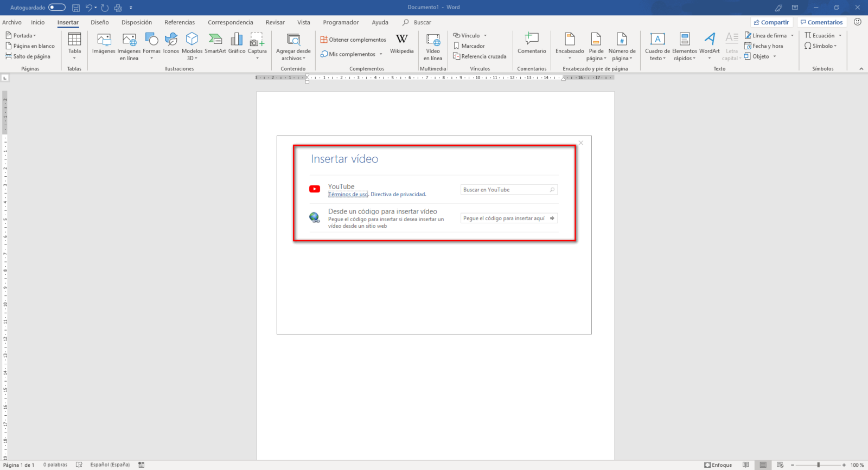Viewport: 868px width, 470px height.
Task: Insert a WordArt text object
Action: point(709,41)
